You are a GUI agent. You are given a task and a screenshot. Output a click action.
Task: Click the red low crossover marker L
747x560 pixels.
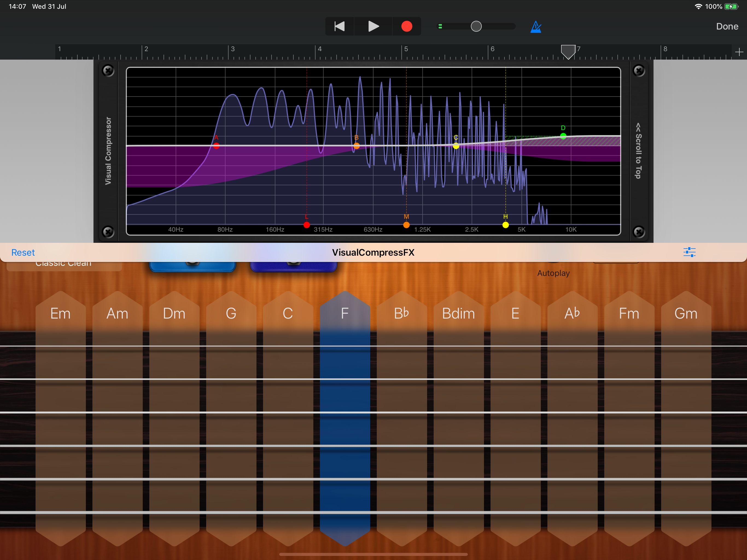pyautogui.click(x=307, y=225)
